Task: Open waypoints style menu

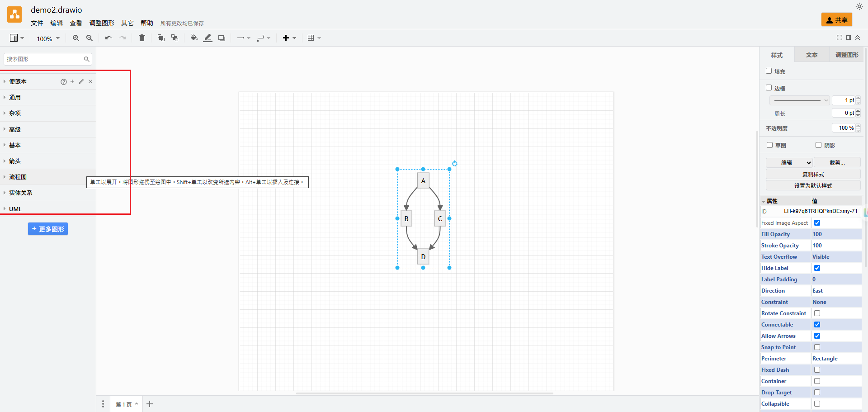Action: click(x=264, y=38)
